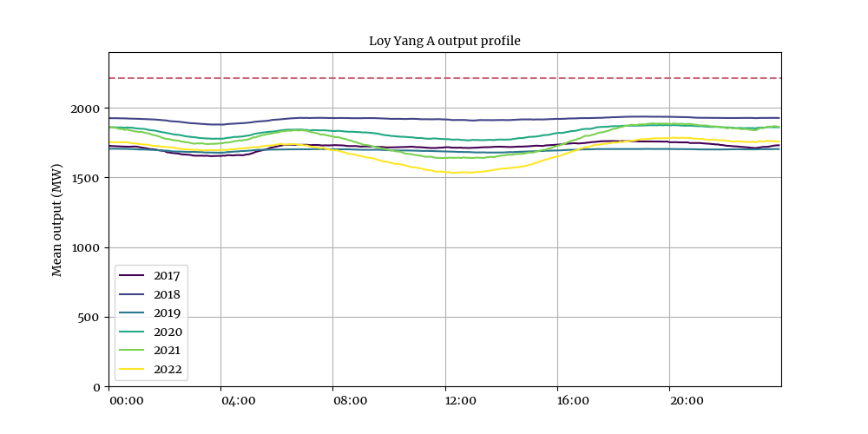Select the 2020 legend label

click(168, 332)
